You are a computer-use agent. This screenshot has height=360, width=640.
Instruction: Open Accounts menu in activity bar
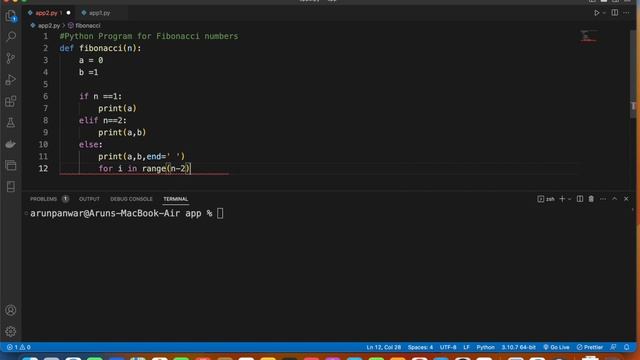tap(11, 310)
